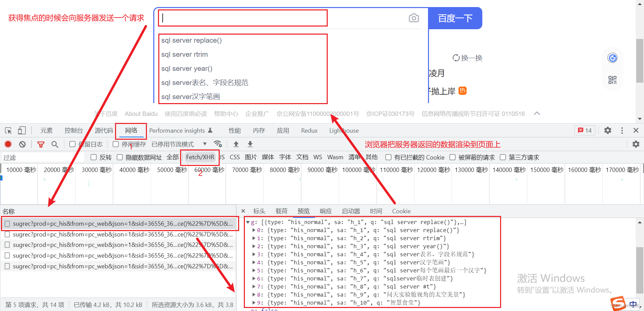Expand item 5 in preview tree
644x311 pixels.
click(x=254, y=270)
